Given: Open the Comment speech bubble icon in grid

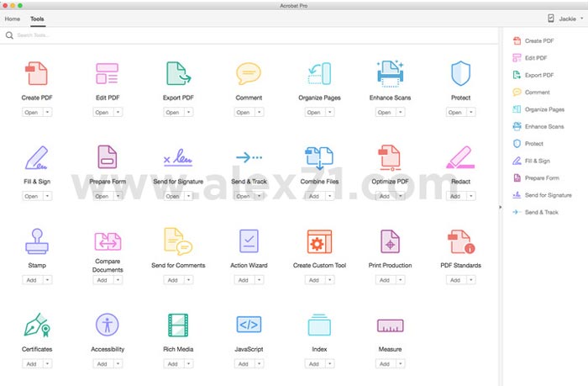Looking at the screenshot, I should pyautogui.click(x=249, y=73).
